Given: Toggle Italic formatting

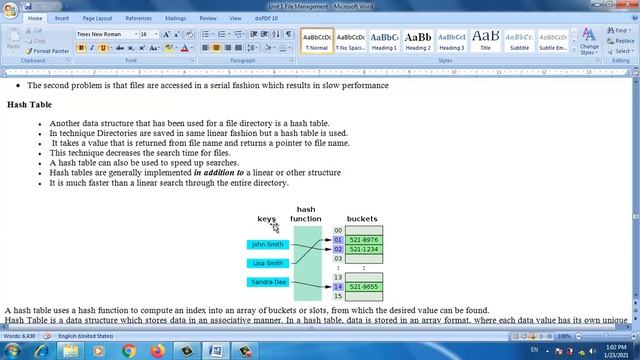Looking at the screenshot, I should pyautogui.click(x=92, y=48).
